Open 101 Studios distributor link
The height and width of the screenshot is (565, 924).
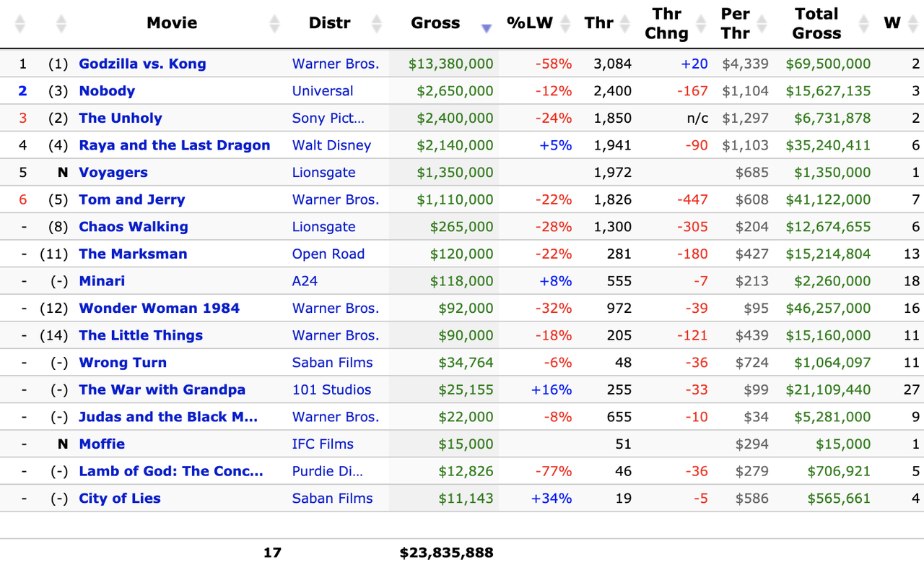tap(331, 389)
